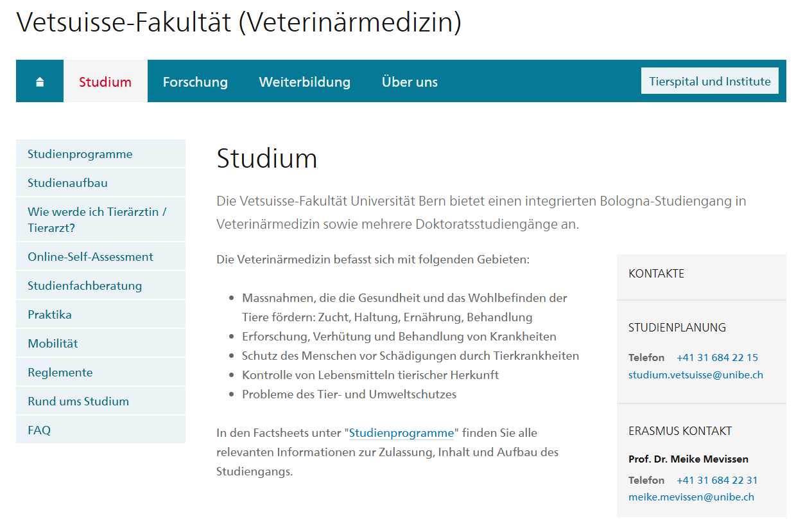Screen dimensions: 812x530
Task: Open the Forschung menu item
Action: tap(195, 82)
